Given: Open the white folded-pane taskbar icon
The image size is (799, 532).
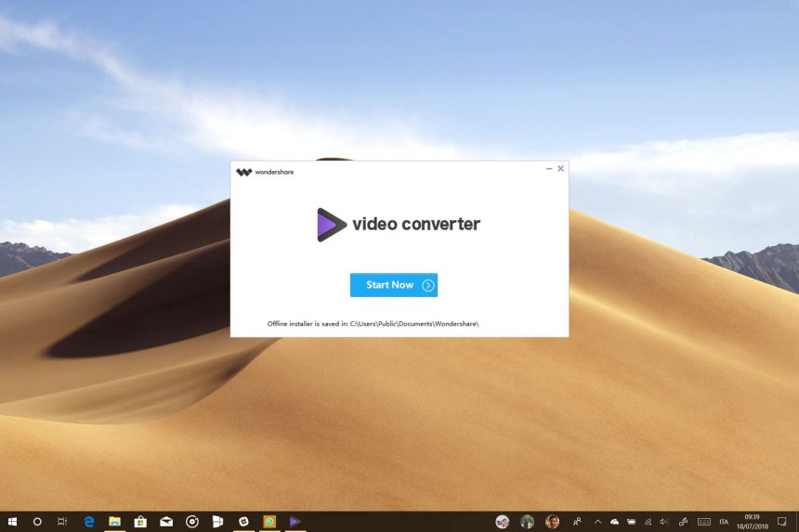Looking at the screenshot, I should pos(217,521).
